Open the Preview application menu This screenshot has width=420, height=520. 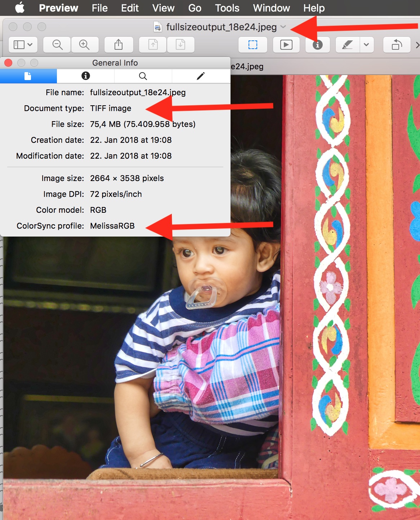[58, 8]
